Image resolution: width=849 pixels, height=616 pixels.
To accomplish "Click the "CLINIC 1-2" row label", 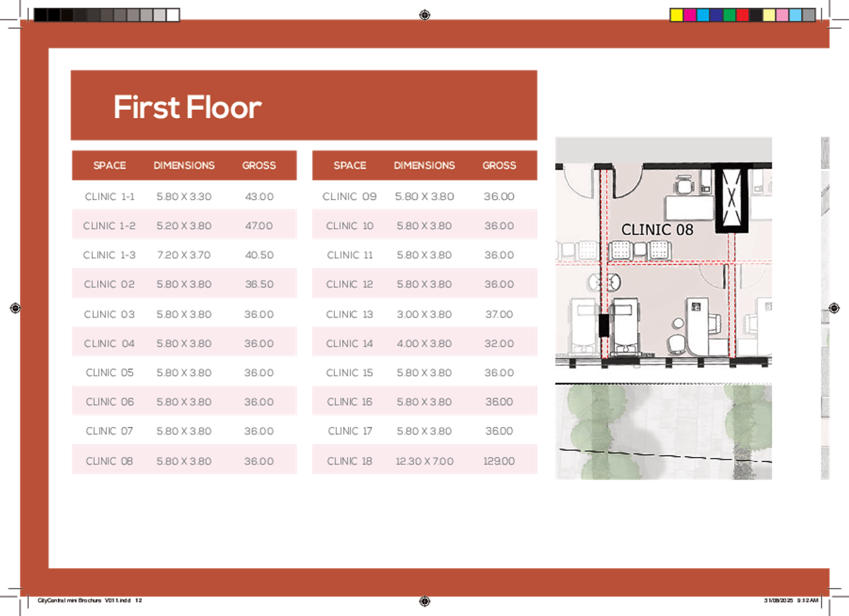I will tap(109, 226).
